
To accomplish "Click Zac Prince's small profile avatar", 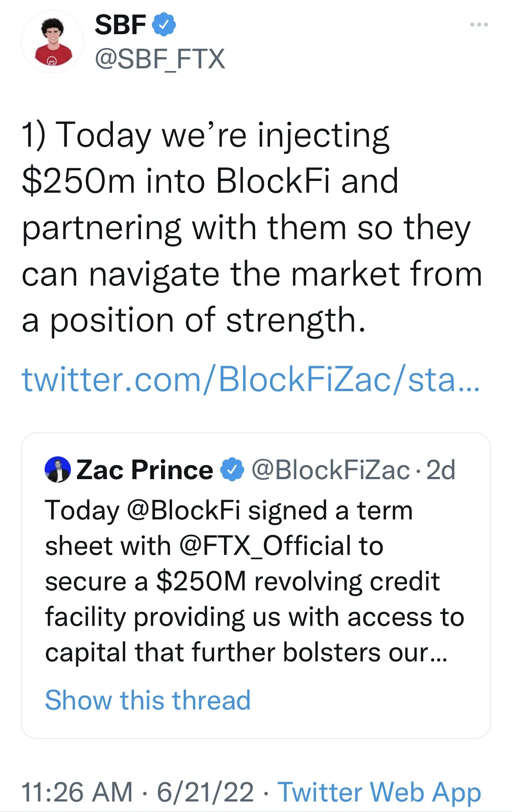I will click(x=58, y=470).
